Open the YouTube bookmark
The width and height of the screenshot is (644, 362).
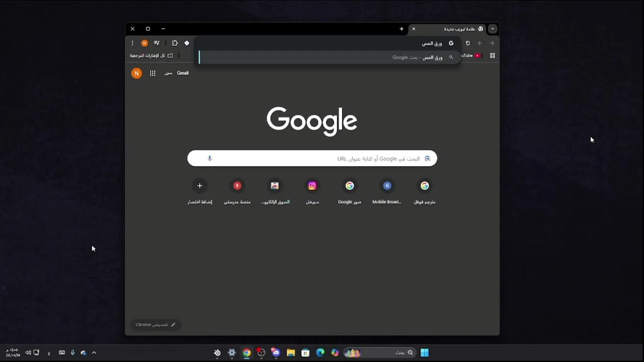click(471, 56)
